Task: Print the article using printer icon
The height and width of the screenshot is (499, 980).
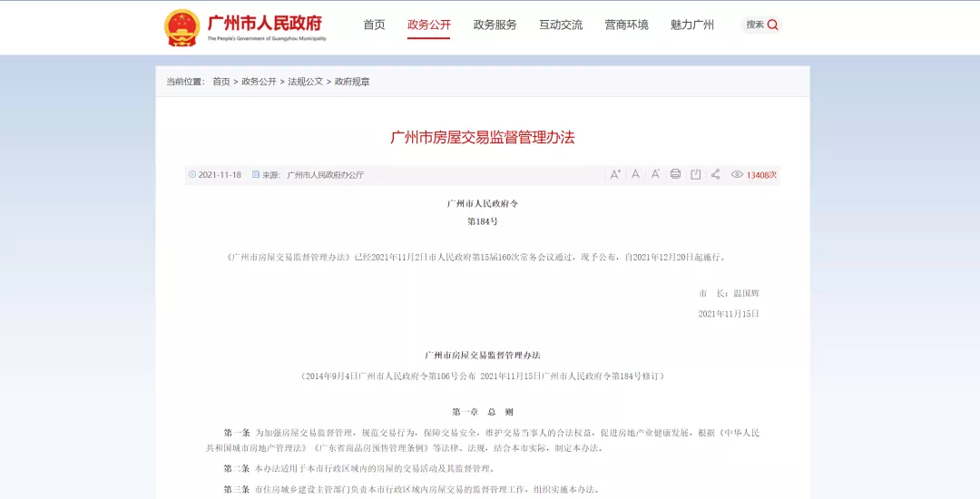Action: pos(675,174)
